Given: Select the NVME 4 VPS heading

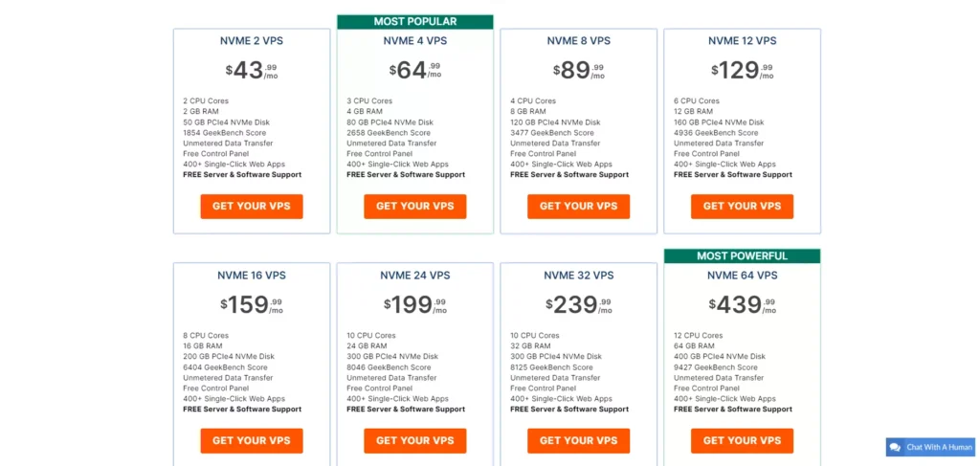Looking at the screenshot, I should [415, 41].
